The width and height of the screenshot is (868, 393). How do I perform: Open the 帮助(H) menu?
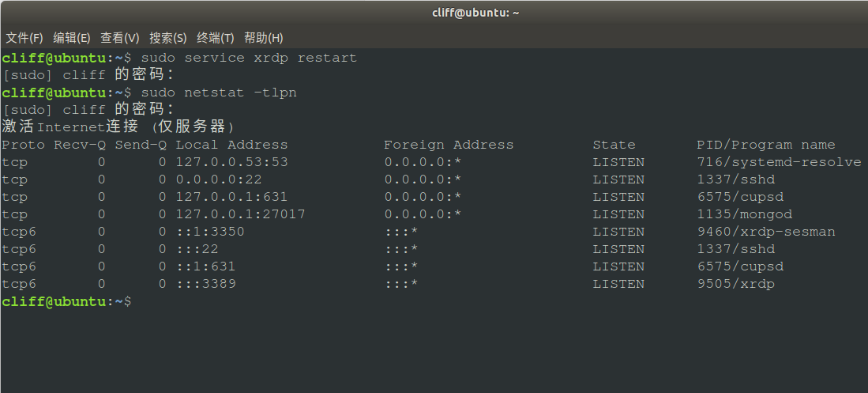click(264, 38)
